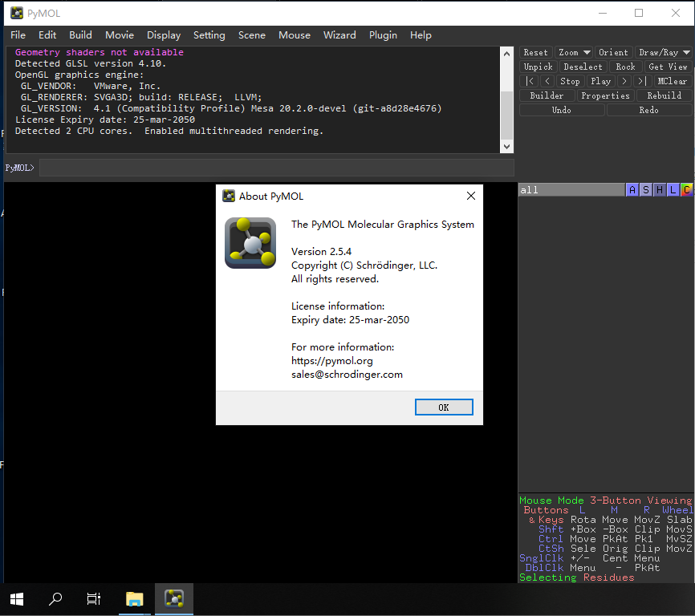Open the Build menu
The width and height of the screenshot is (695, 616).
pos(81,35)
